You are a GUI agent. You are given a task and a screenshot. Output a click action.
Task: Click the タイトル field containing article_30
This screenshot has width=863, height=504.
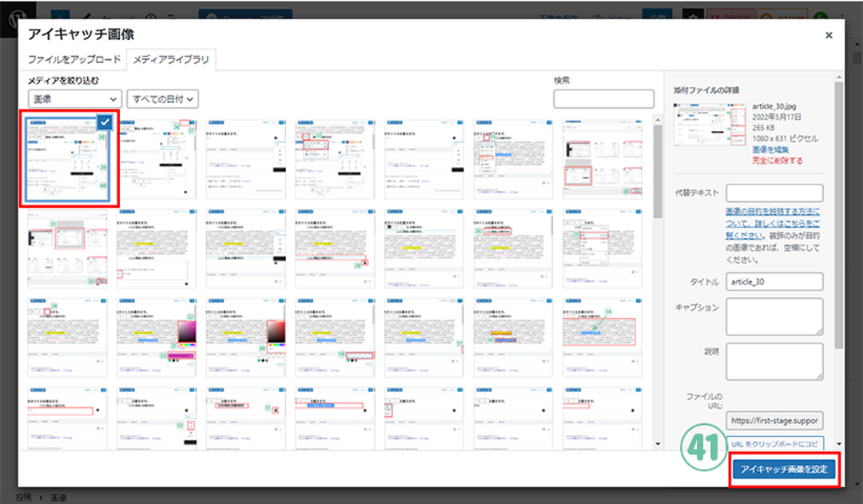click(774, 281)
